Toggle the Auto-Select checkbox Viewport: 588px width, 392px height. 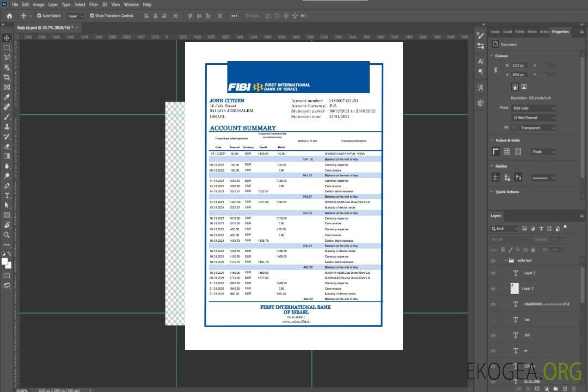tap(39, 16)
